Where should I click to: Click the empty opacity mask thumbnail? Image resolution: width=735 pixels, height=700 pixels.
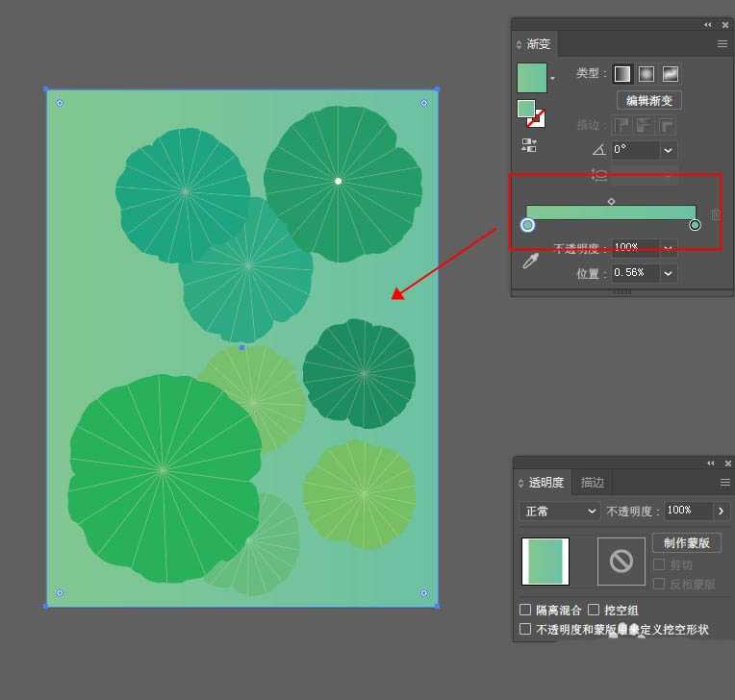coord(621,562)
